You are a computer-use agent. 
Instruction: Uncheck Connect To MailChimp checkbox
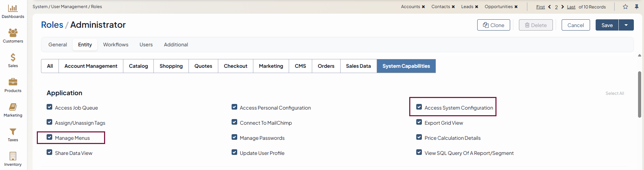point(234,122)
